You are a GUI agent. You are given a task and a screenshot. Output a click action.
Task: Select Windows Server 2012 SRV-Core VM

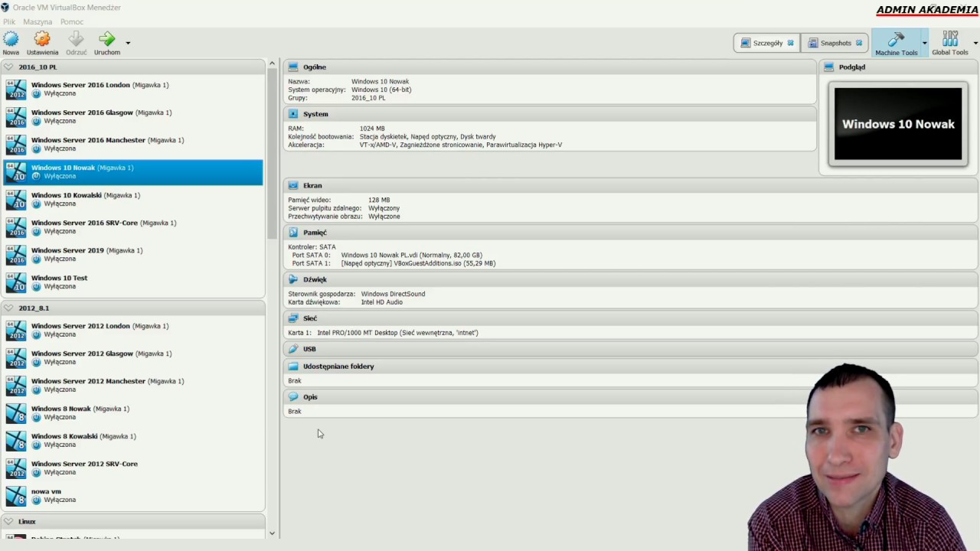[133, 468]
